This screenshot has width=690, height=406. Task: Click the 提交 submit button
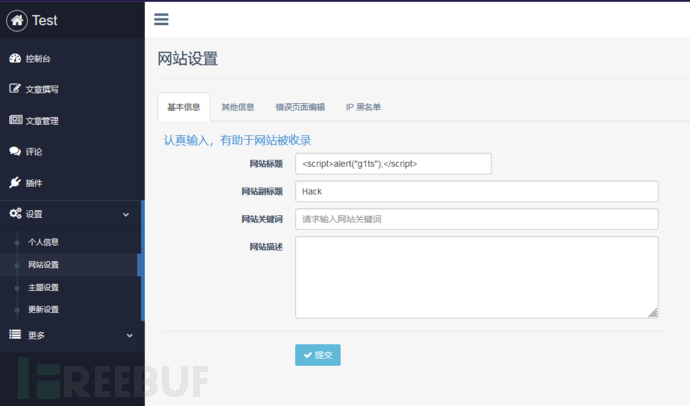318,355
